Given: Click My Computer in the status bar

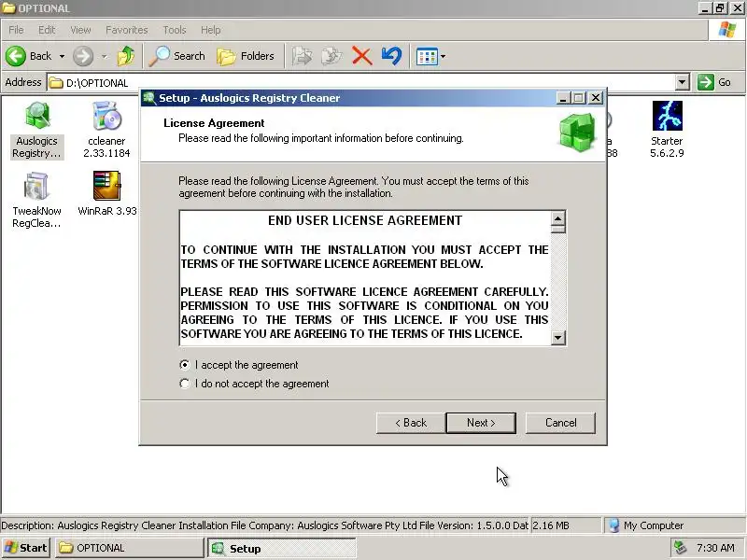Looking at the screenshot, I should [653, 525].
